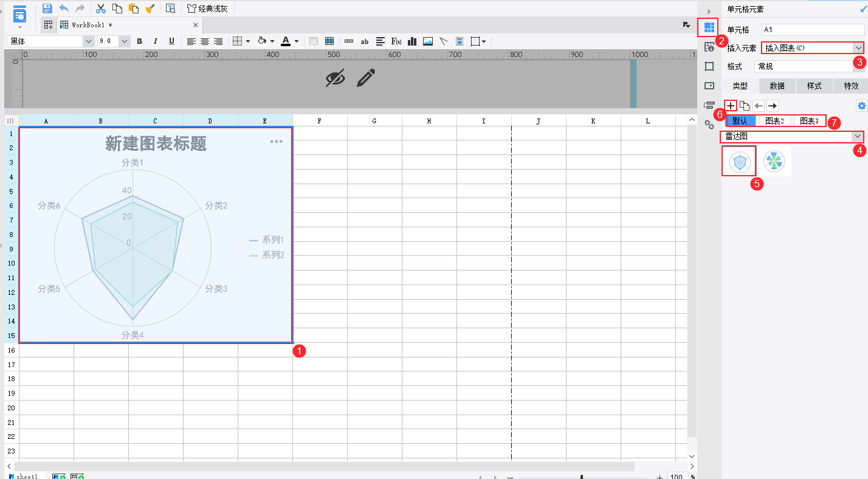This screenshot has width=868, height=479.
Task: Cut selection with the scissors icon
Action: pos(101,9)
